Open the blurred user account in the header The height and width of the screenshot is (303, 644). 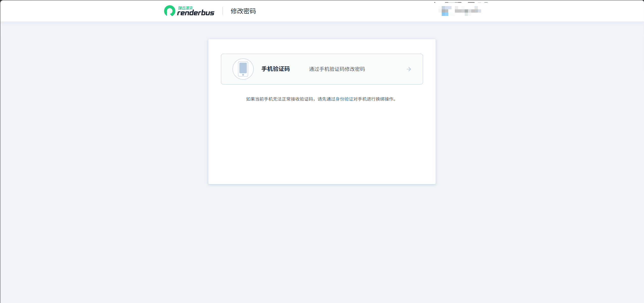pyautogui.click(x=460, y=11)
